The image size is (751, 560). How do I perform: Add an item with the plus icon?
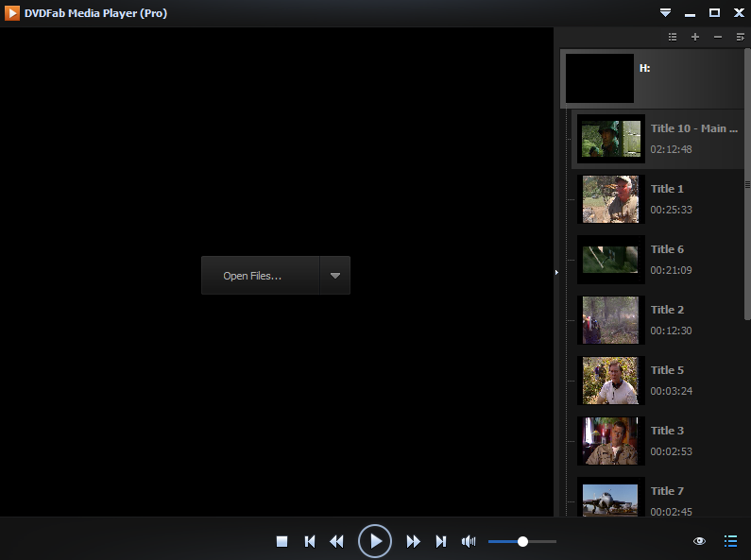tap(695, 37)
